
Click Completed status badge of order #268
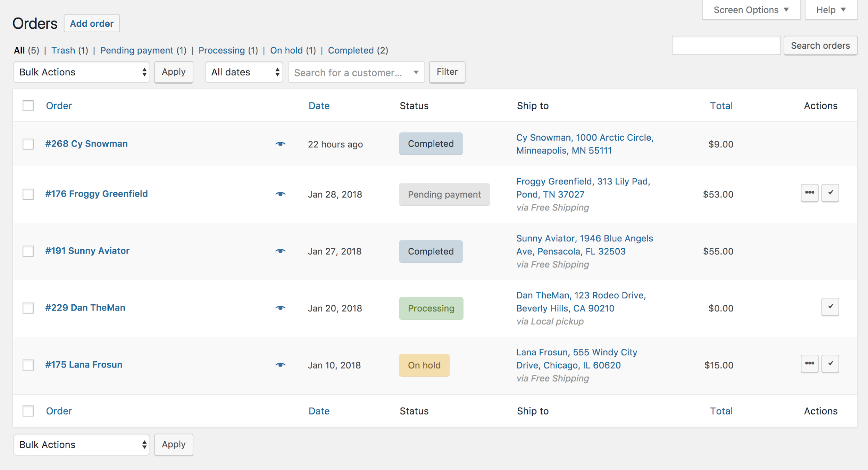coord(431,144)
